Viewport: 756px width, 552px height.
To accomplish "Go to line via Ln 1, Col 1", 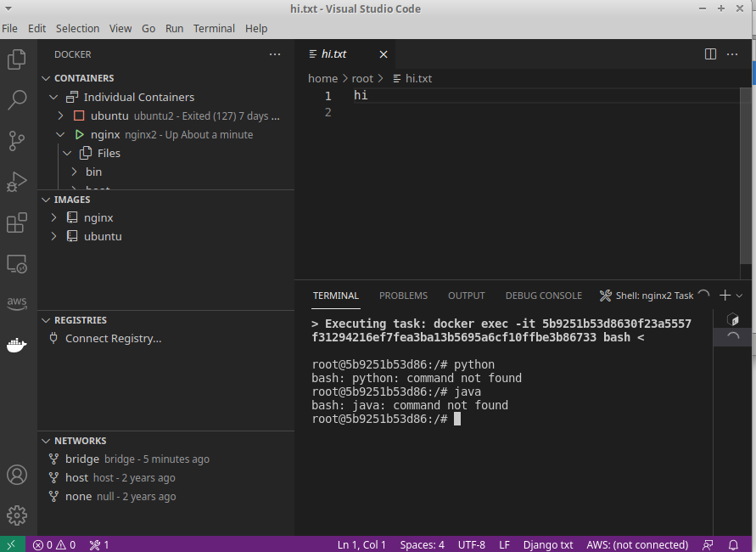I will 361,544.
